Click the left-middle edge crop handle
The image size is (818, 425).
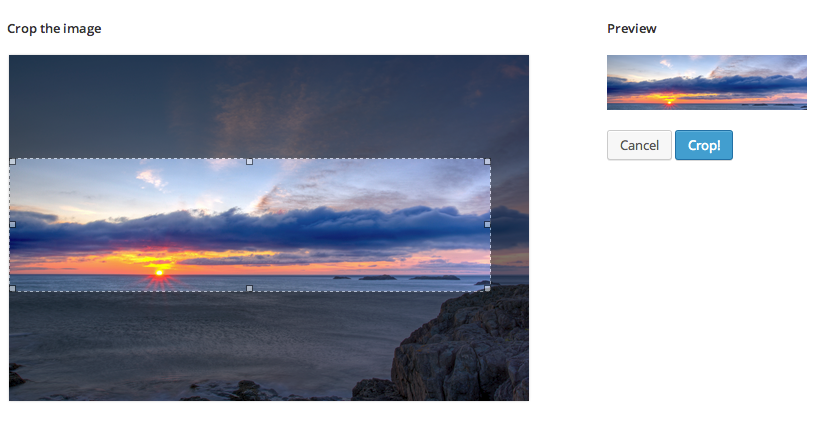tap(13, 225)
